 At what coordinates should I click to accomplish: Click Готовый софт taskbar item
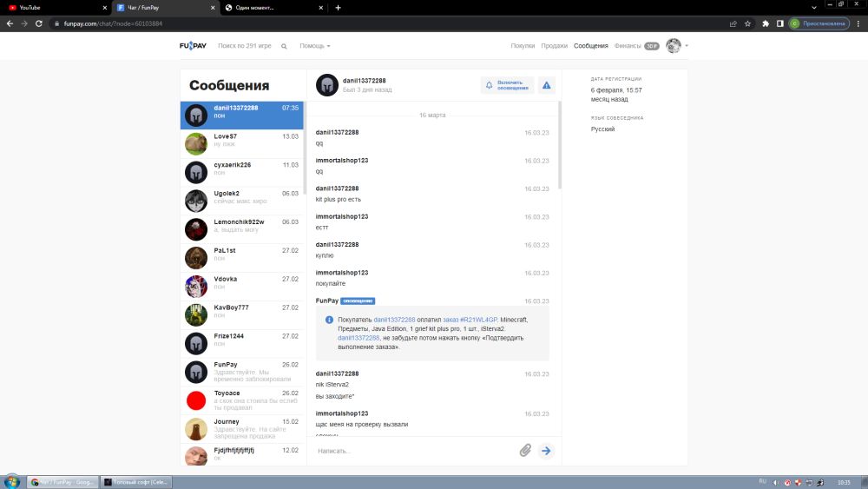coord(136,482)
